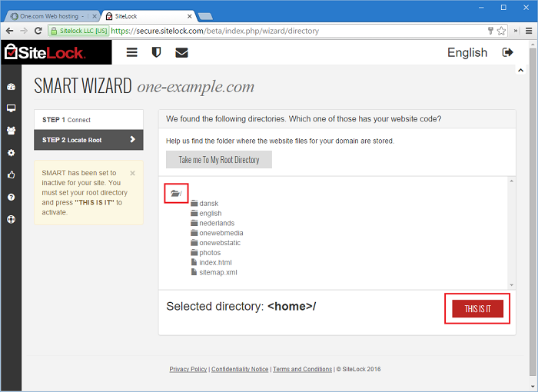Change language from English
This screenshot has width=538, height=392.
[x=467, y=52]
